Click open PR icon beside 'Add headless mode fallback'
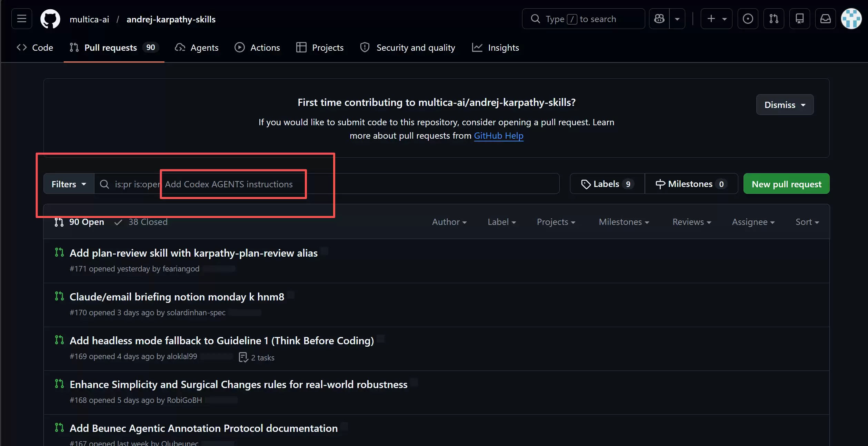This screenshot has height=446, width=868. (x=59, y=340)
